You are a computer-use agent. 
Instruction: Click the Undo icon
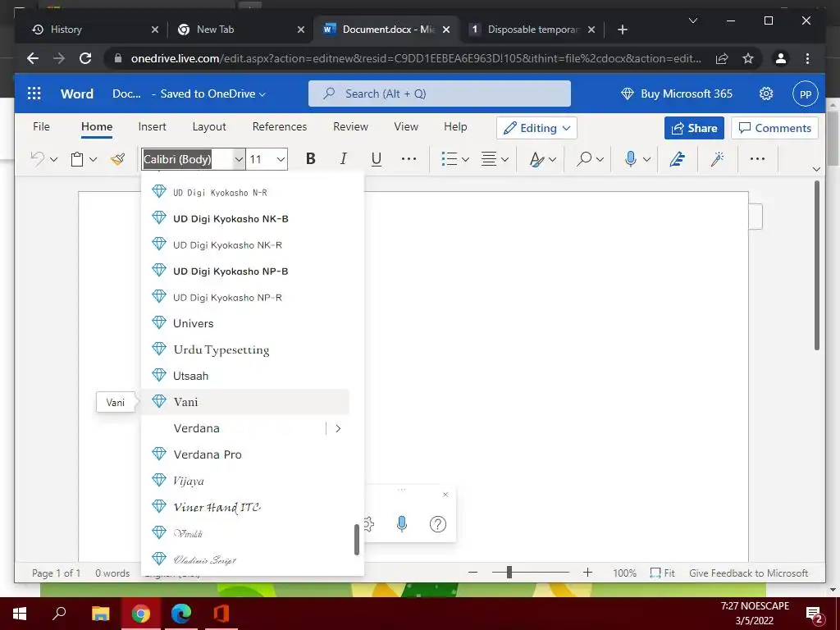click(37, 159)
